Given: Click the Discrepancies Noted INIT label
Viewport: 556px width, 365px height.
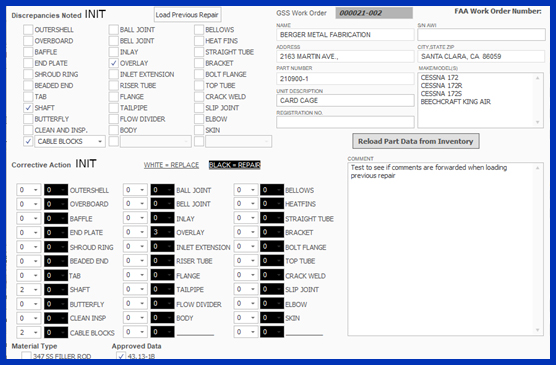Looking at the screenshot, I should 59,15.
